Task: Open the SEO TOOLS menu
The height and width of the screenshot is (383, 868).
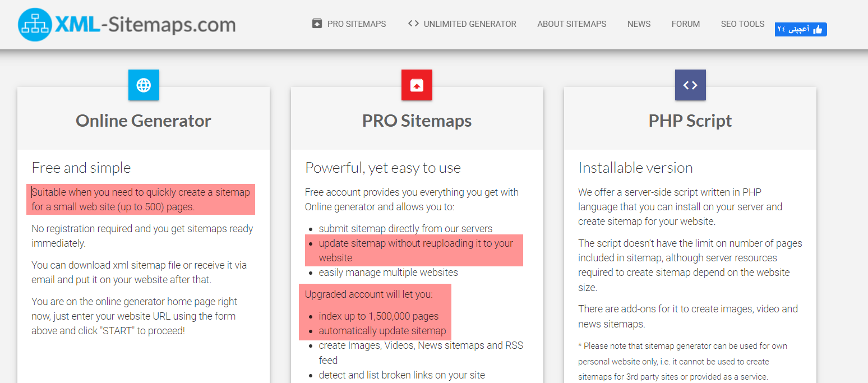Action: 742,24
